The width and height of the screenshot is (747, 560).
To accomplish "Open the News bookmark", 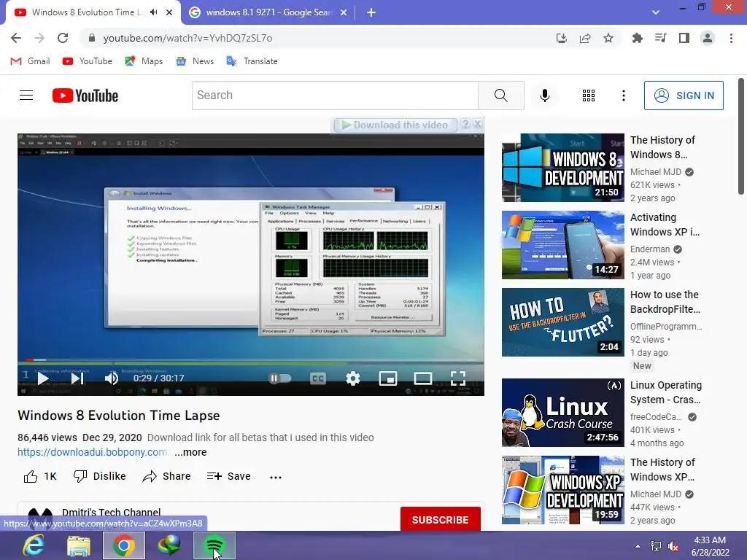I will point(195,61).
